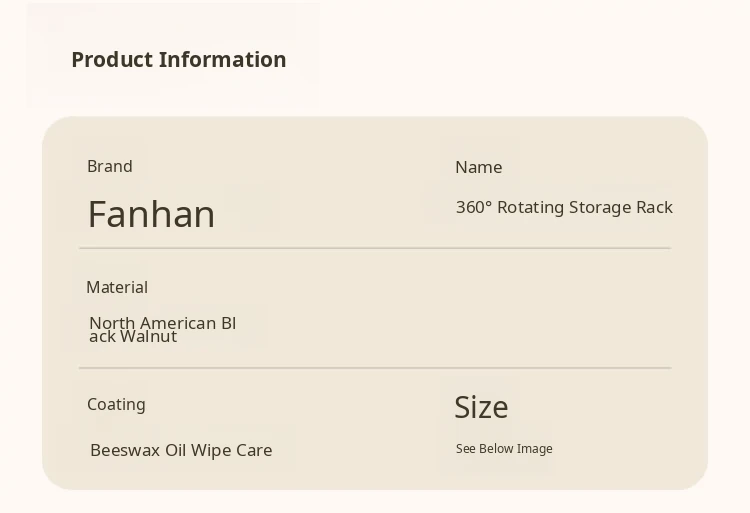750x513 pixels.
Task: Click the 360° symbol text
Action: (474, 207)
